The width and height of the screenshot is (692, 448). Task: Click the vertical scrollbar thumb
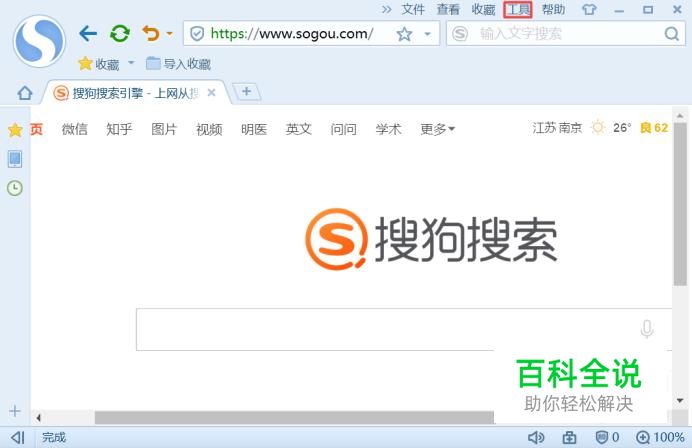(680, 204)
